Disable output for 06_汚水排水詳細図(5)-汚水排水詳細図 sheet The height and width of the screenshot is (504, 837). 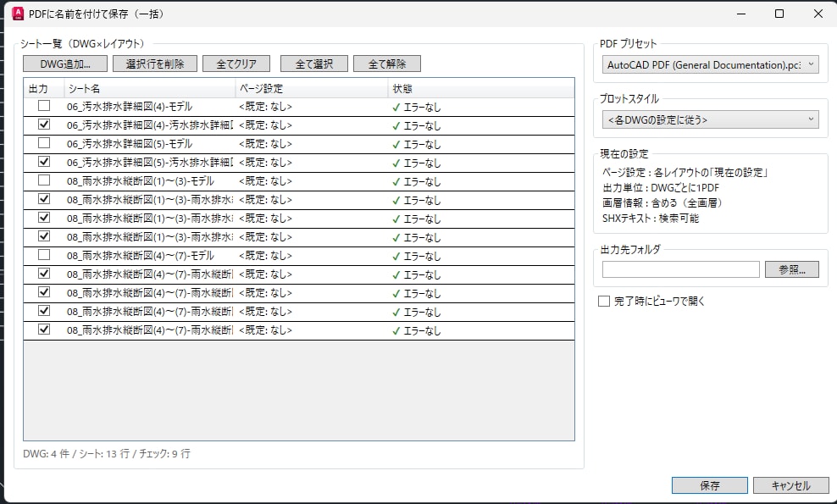44,162
